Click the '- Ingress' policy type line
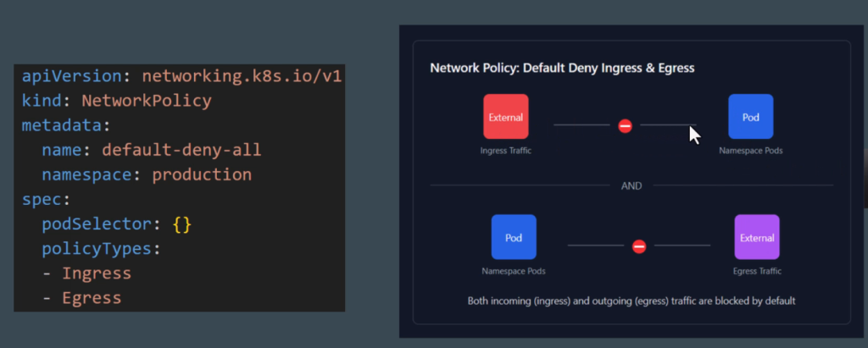Screen dimensions: 868x348 (x=87, y=273)
